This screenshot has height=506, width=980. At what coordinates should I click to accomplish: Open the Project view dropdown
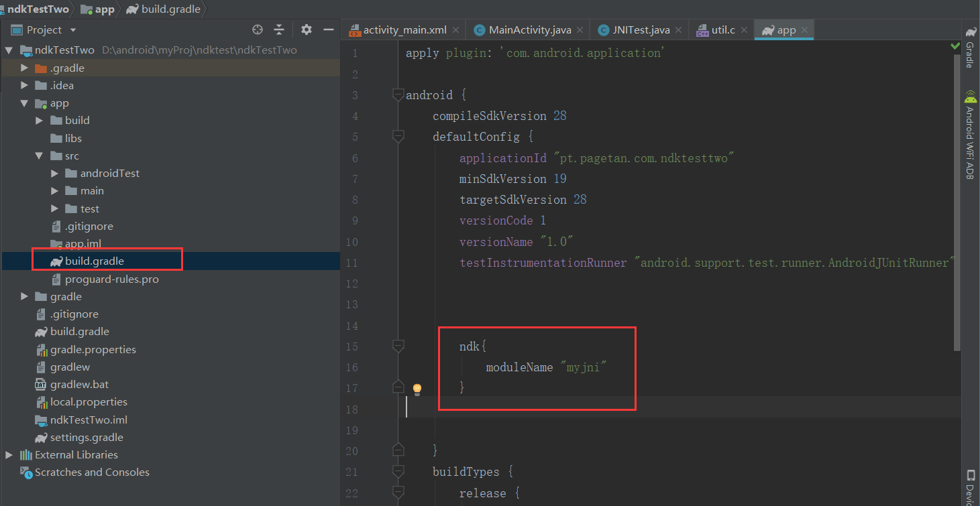pos(73,30)
